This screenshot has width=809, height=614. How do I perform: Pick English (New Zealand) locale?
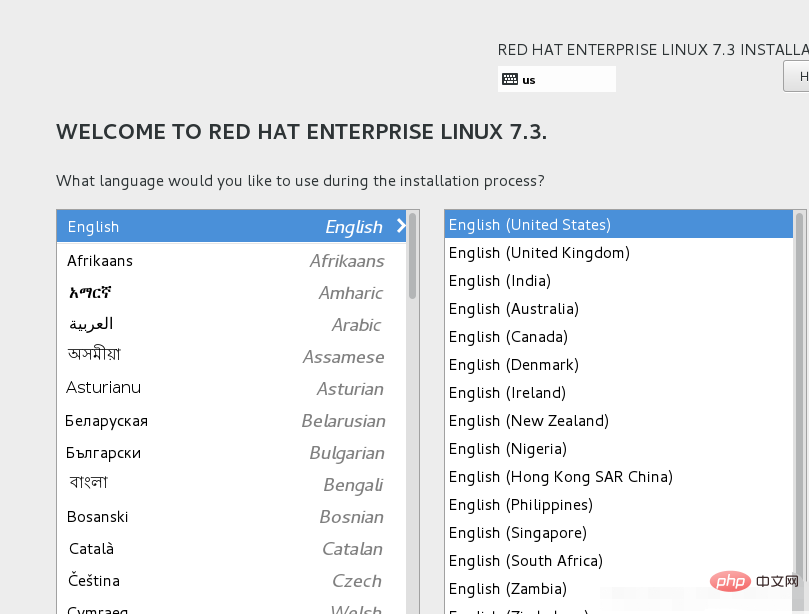point(619,421)
